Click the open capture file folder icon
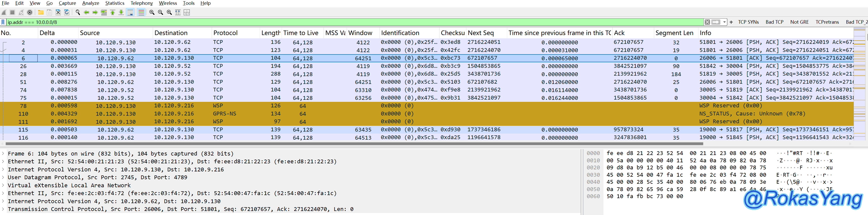 [40, 12]
